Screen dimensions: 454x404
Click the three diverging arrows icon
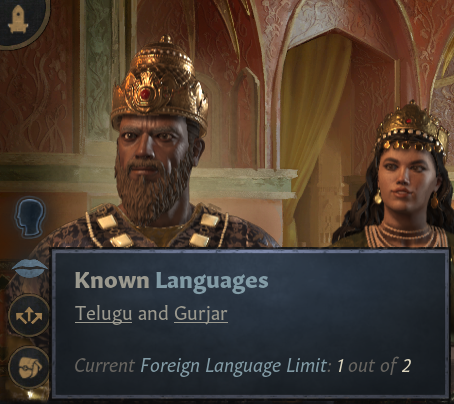pos(29,316)
